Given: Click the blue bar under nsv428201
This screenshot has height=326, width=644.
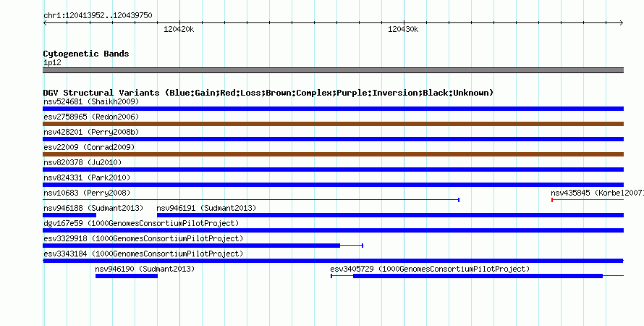Looking at the screenshot, I should (x=333, y=139).
